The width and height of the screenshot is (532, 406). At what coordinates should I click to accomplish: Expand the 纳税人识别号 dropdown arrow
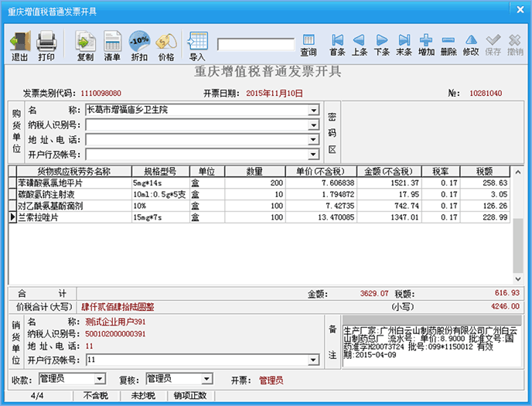[313, 125]
